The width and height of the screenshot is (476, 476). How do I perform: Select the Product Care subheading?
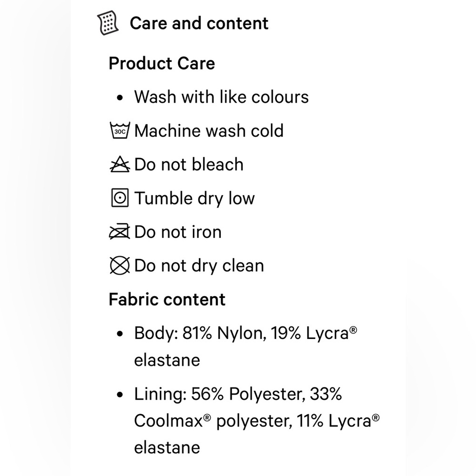click(162, 63)
